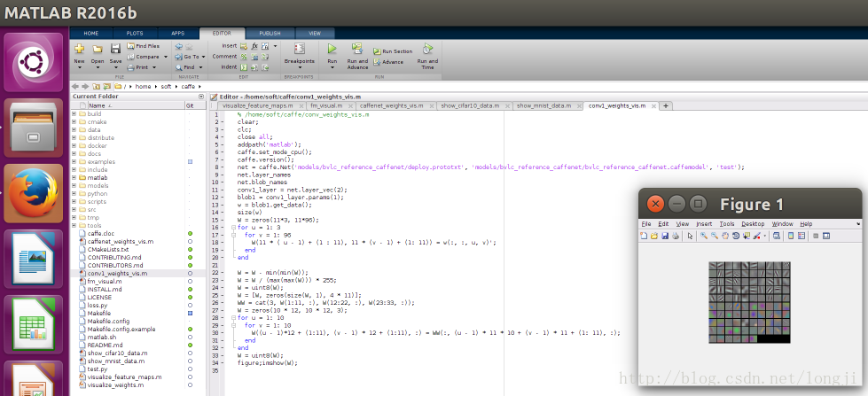Image resolution: width=868 pixels, height=396 pixels.
Task: Click Run and Time
Action: coord(427,56)
